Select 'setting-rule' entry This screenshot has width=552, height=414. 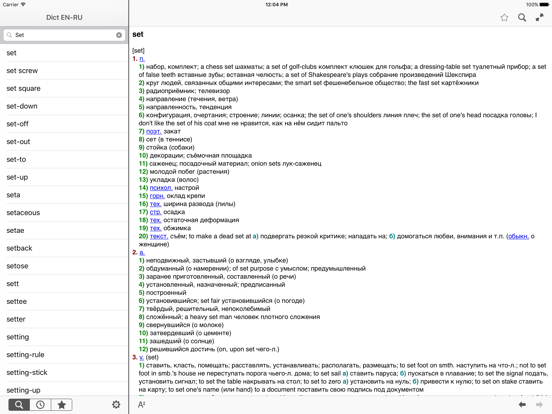click(x=64, y=355)
